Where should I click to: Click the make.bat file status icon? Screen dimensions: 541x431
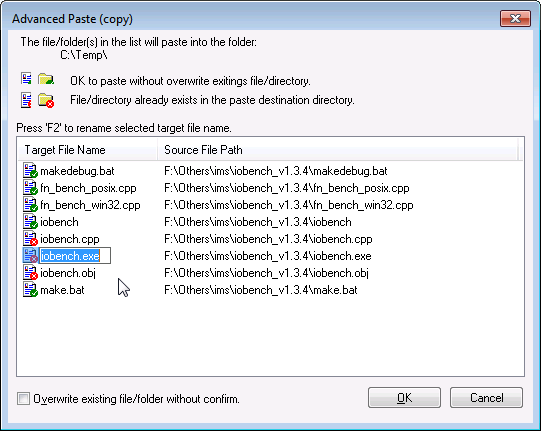(x=30, y=289)
